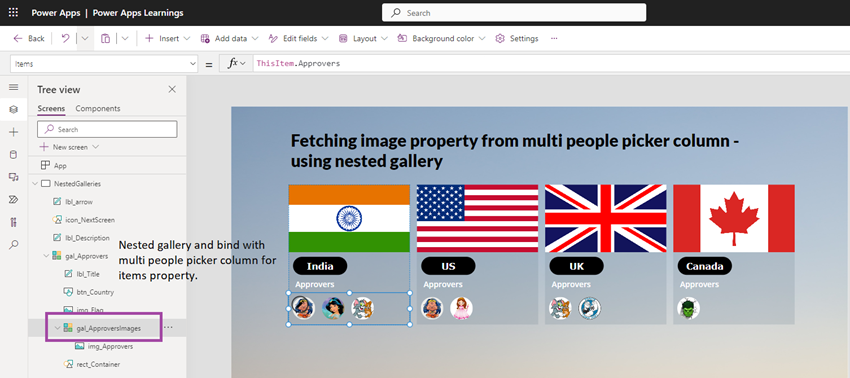Screen dimensions: 850x378
Task: Open the Advanced tools icon in the left rail
Action: [x=14, y=222]
